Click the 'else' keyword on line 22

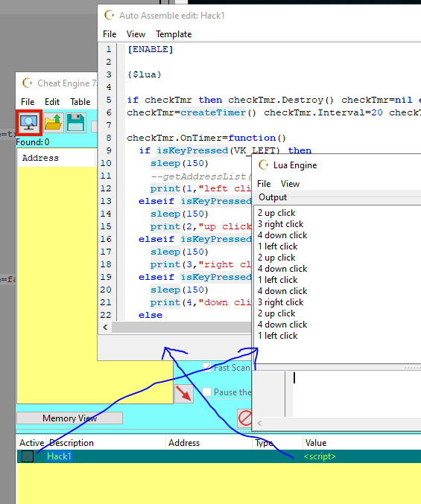(151, 315)
